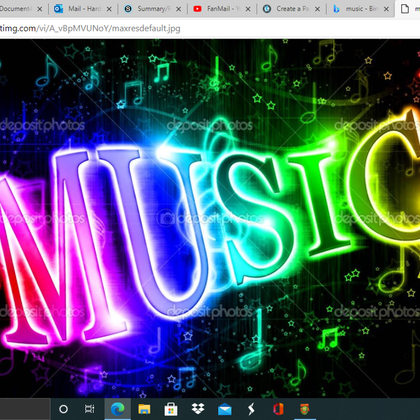420x420 pixels.
Task: Click the address bar showing maxresdefault.jpg
Action: [x=210, y=29]
